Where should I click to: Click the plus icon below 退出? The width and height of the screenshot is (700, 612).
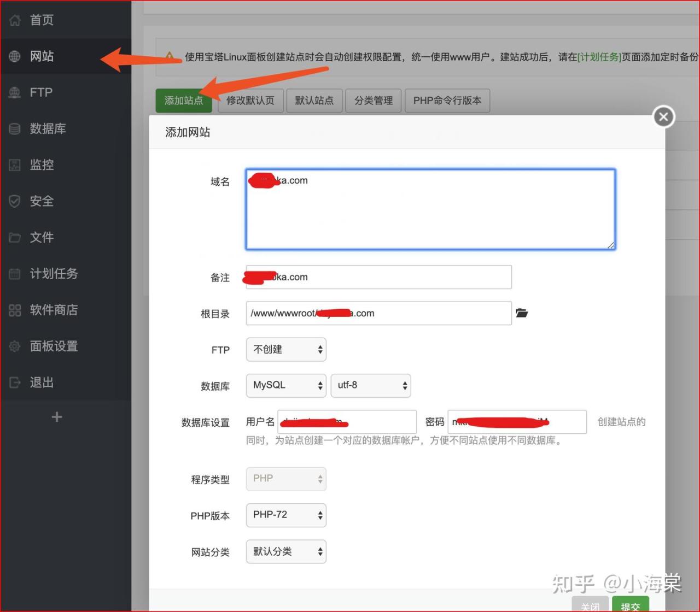pos(56,417)
